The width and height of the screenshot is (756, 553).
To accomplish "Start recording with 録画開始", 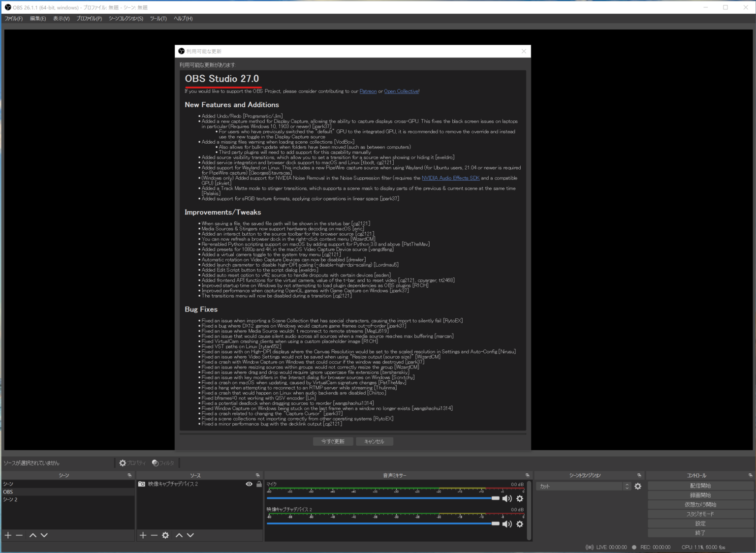I will pos(700,495).
